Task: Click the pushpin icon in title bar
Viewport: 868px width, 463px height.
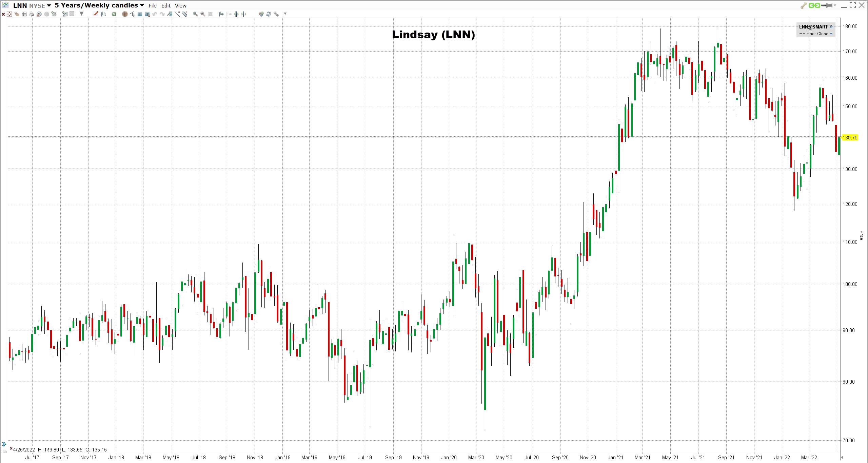Action: (827, 5)
